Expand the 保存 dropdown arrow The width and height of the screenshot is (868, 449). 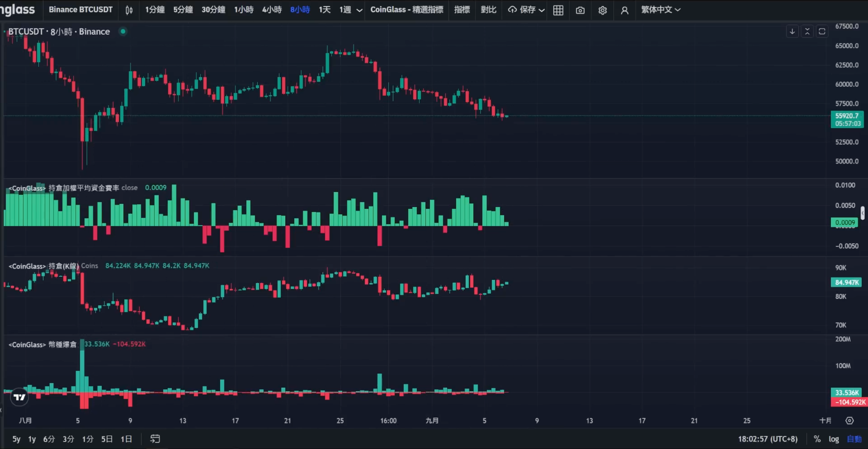point(541,10)
